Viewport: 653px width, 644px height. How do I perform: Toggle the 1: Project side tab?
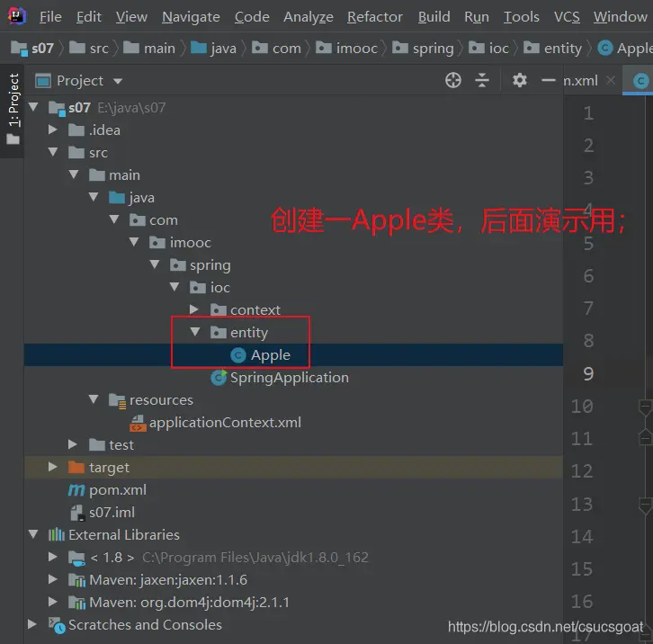13,110
